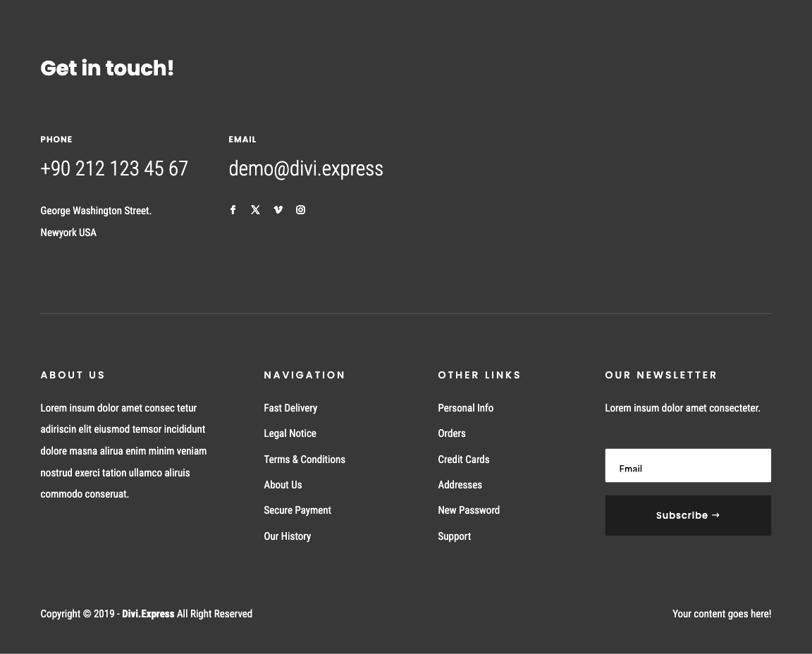
Task: Open Personal Info link
Action: [x=465, y=408]
